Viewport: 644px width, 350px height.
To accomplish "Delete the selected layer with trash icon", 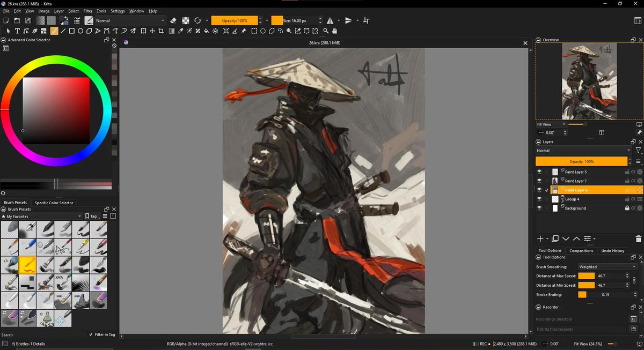I will [x=639, y=239].
